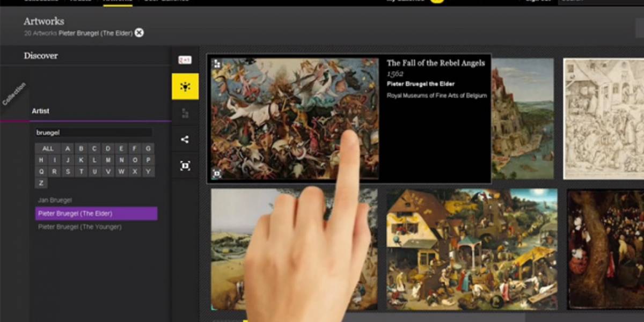Filter artists by letter M

[108, 160]
